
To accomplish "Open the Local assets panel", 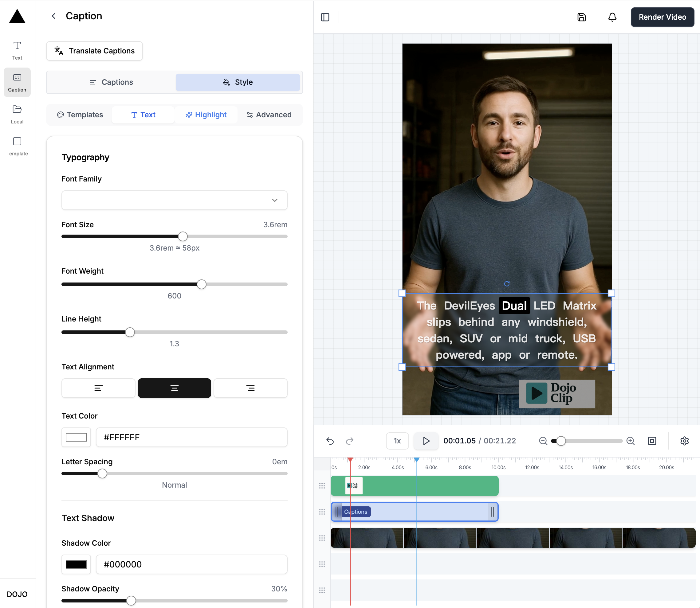I will (x=17, y=114).
